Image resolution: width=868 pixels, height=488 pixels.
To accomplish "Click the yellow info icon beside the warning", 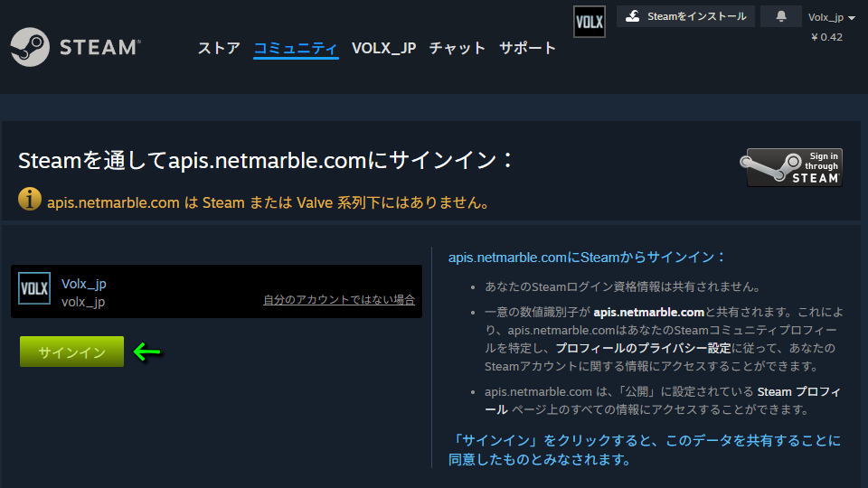I will pos(30,199).
